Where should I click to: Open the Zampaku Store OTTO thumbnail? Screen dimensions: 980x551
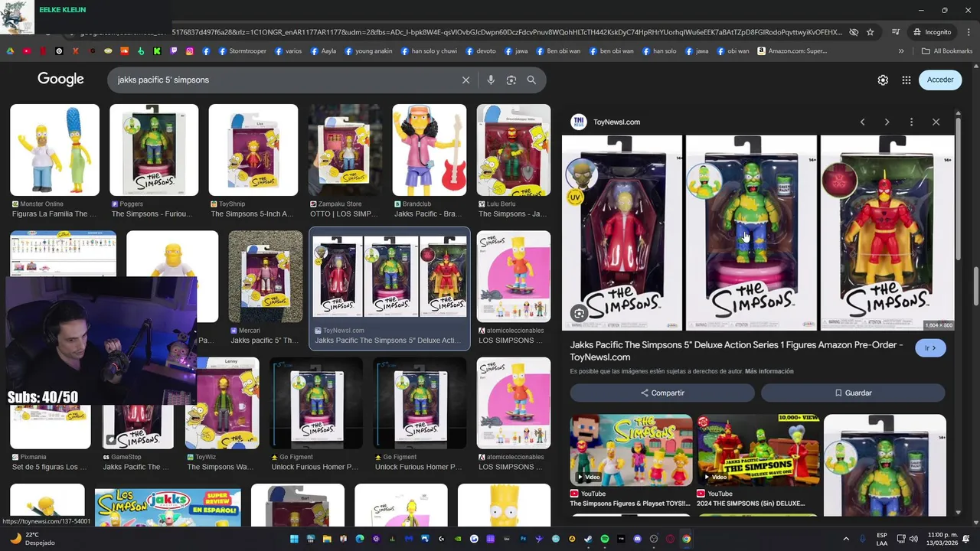tap(345, 150)
